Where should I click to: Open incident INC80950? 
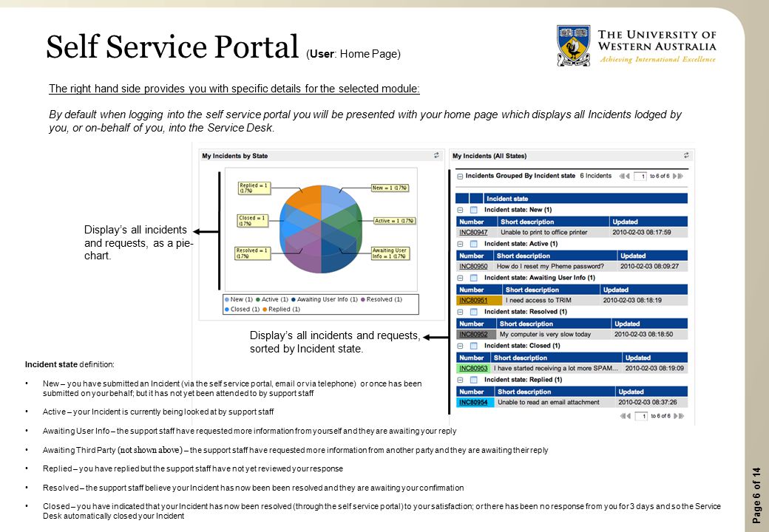pyautogui.click(x=473, y=267)
